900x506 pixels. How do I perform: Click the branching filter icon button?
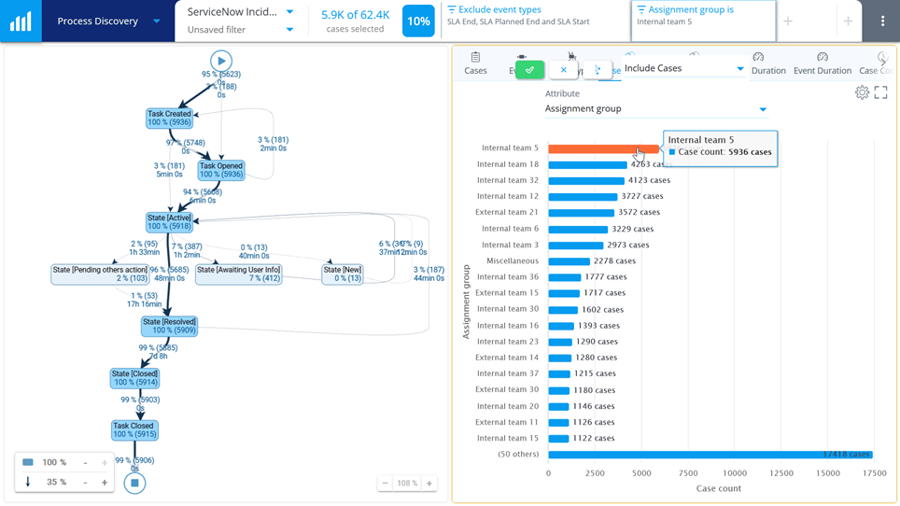coord(598,70)
